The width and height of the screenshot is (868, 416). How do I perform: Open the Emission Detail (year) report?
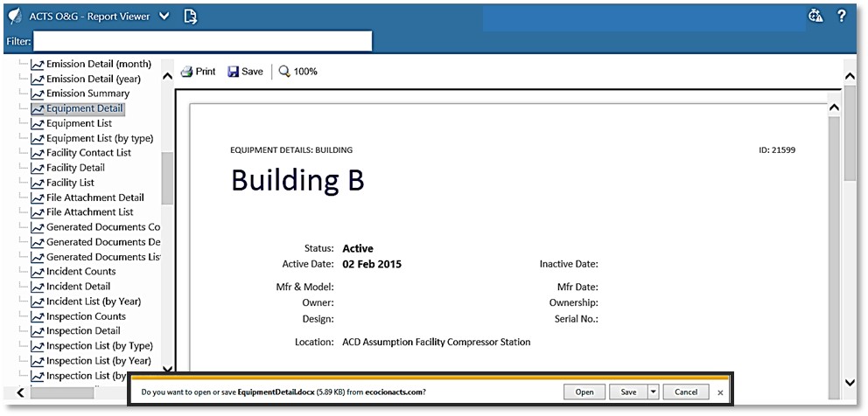pyautogui.click(x=94, y=79)
